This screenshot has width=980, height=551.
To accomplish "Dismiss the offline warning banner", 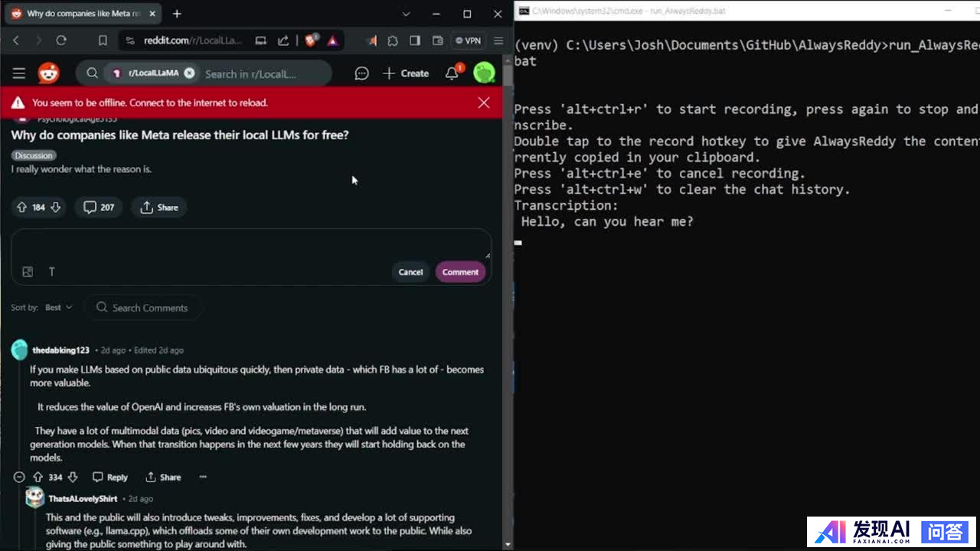I will tap(484, 103).
